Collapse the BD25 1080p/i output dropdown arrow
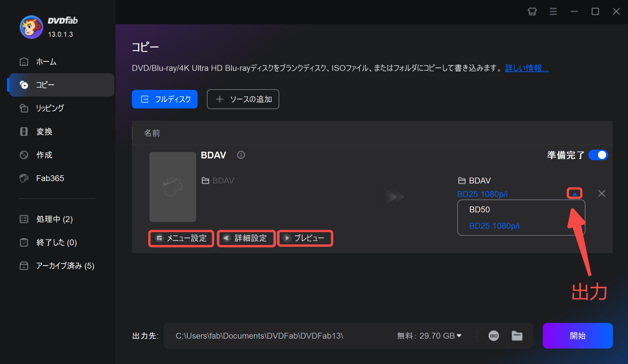This screenshot has width=628, height=364. [x=574, y=194]
